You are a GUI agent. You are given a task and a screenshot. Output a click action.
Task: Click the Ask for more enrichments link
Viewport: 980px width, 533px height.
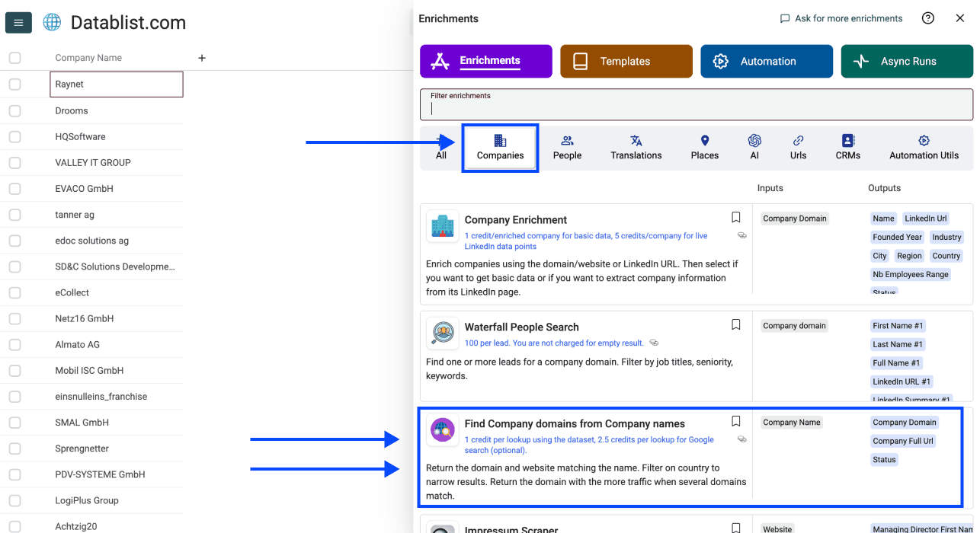tap(841, 18)
